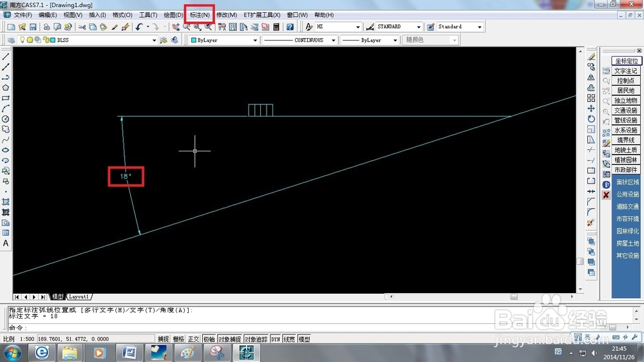644x362 pixels.
Task: Open the calculator icon in toolbar
Action: point(276,27)
